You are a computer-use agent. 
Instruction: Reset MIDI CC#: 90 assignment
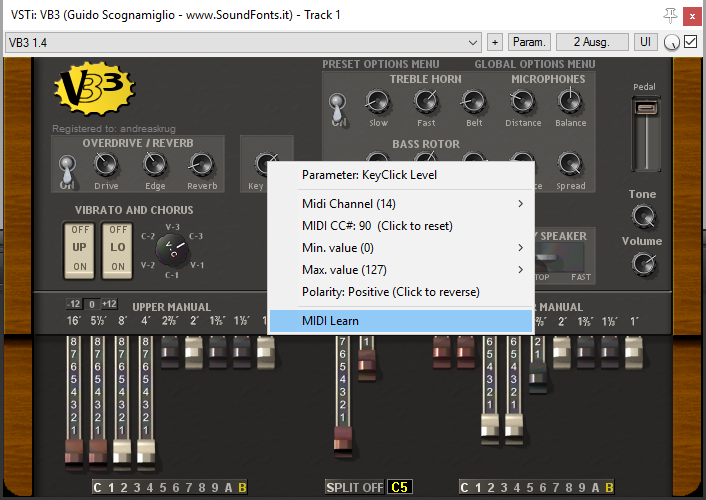(401, 226)
